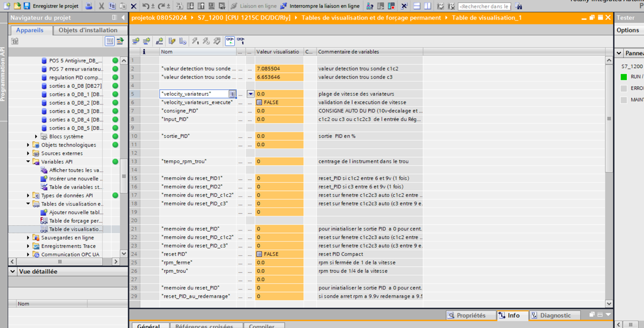Viewport: 644px width, 328px height.
Task: Click the binoculars search icon
Action: pos(519,6)
